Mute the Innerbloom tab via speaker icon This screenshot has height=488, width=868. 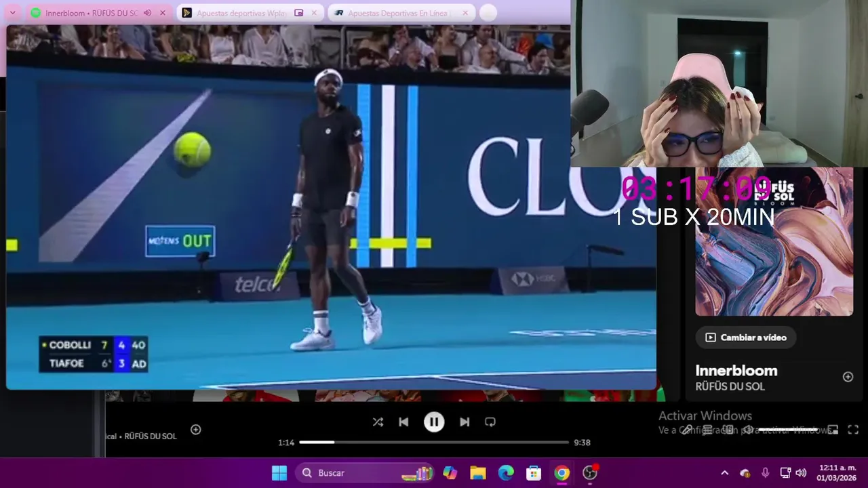pos(147,13)
